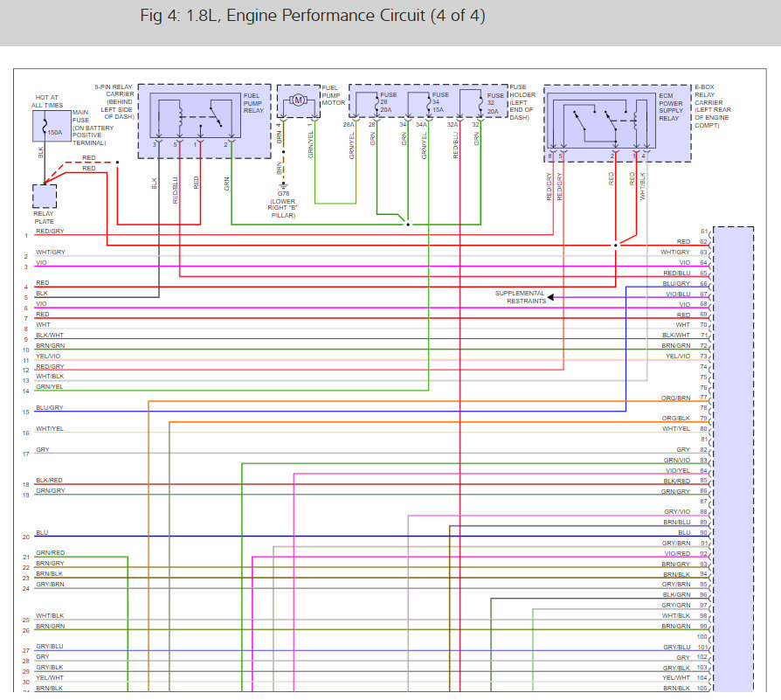Image resolution: width=781 pixels, height=700 pixels.
Task: Click the 150A main fuse symbol
Action: (x=45, y=126)
